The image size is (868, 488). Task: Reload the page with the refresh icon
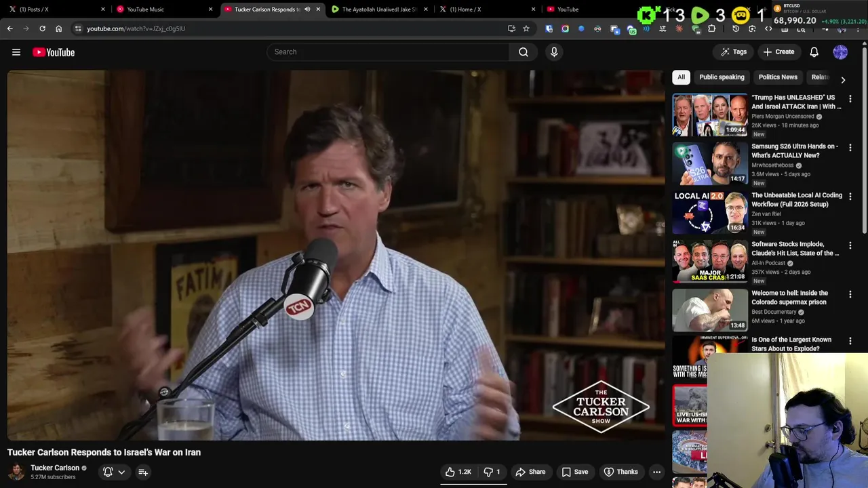coord(42,28)
